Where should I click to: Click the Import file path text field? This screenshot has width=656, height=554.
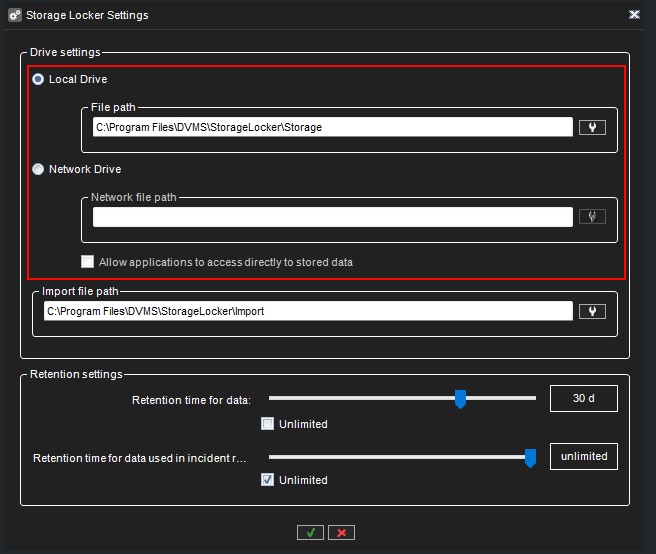click(306, 311)
